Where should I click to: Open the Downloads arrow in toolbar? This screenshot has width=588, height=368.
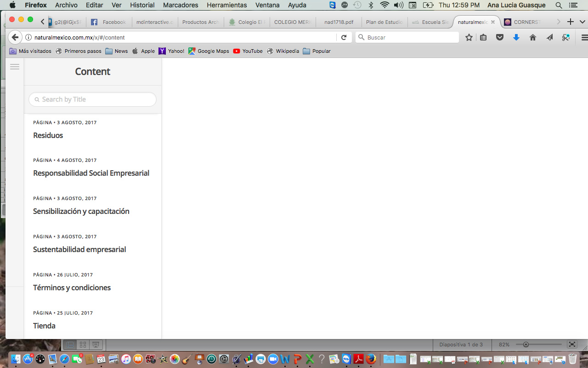516,37
